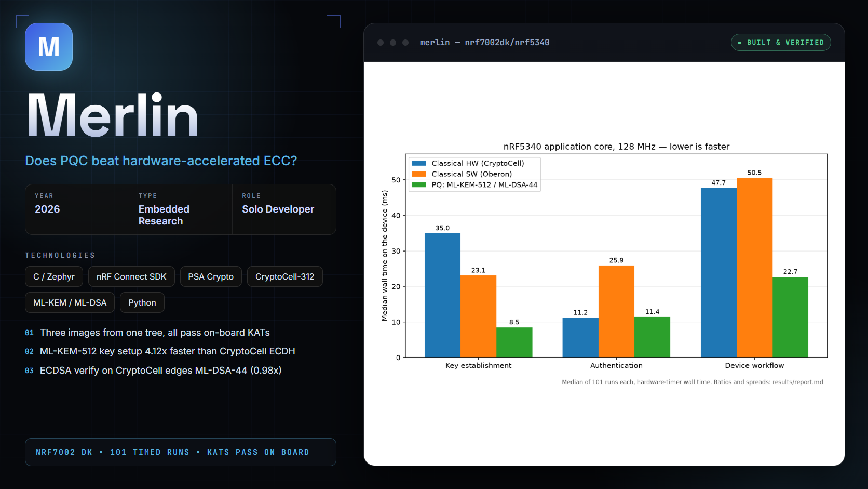The height and width of the screenshot is (489, 868).
Task: Click 'Does PQC beat hardware-accelerated ECC?' subtitle
Action: coord(161,161)
